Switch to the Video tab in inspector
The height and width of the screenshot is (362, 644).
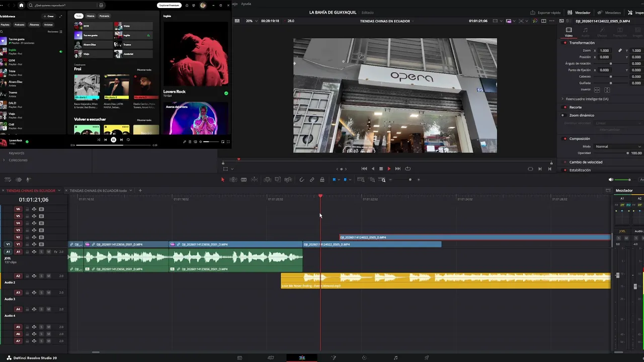(x=569, y=32)
